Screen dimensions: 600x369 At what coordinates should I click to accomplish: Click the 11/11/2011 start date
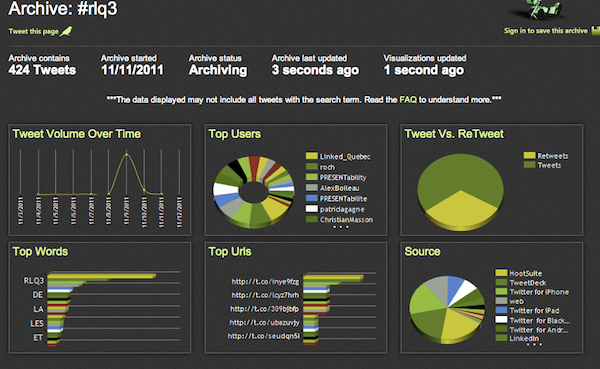click(132, 70)
